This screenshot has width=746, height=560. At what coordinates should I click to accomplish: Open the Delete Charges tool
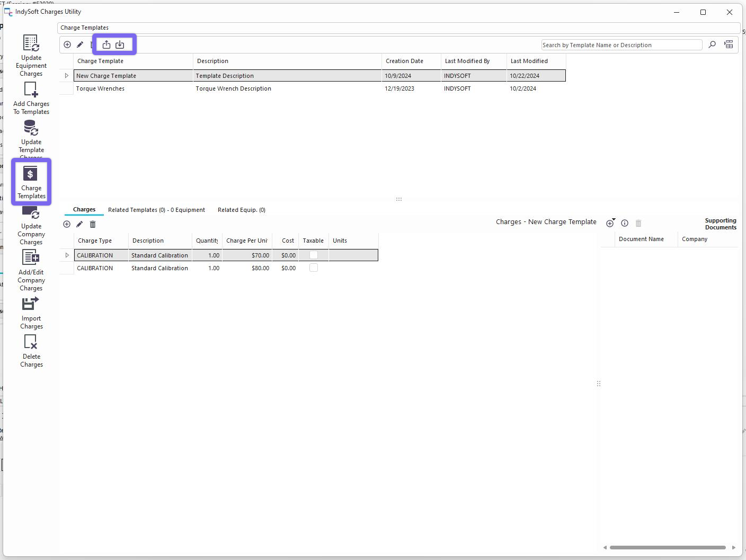tap(31, 351)
